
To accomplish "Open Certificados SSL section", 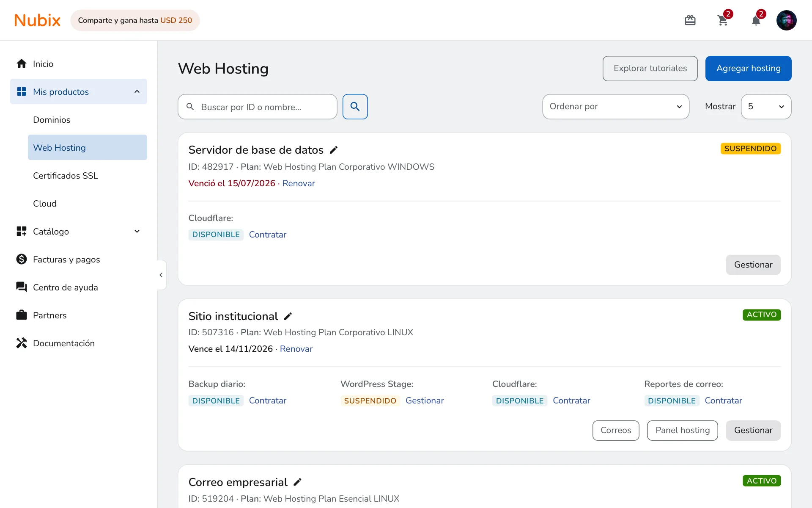I will tap(88, 176).
